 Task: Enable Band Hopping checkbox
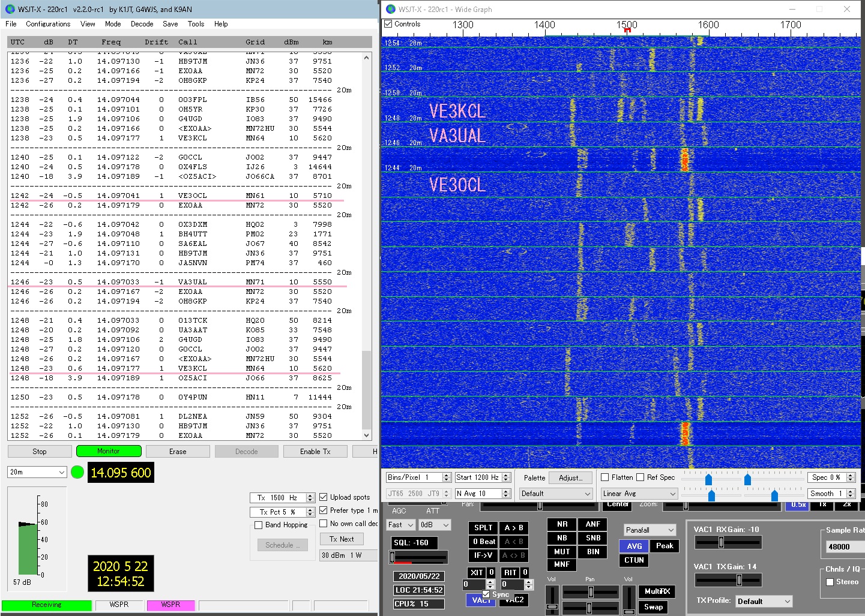[x=259, y=525]
